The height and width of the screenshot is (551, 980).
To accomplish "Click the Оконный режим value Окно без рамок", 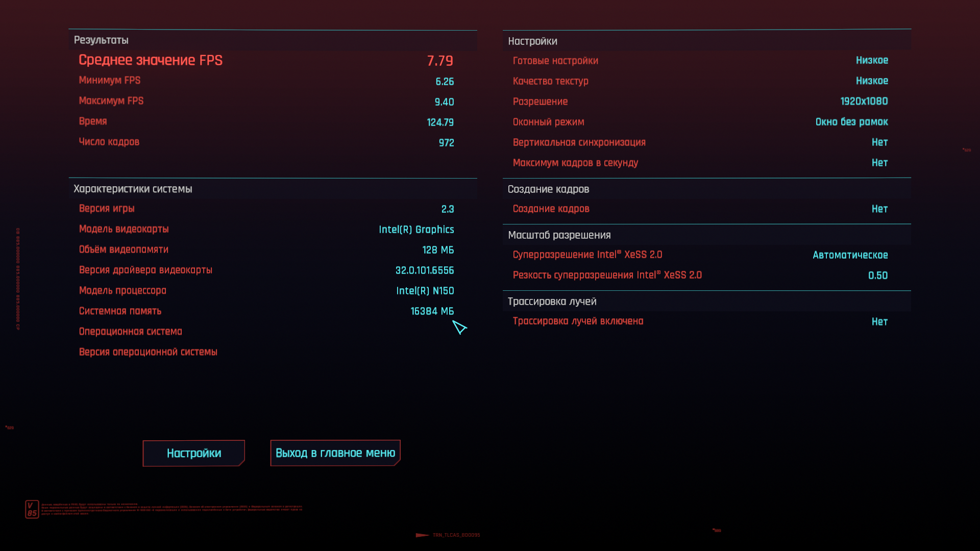I will [851, 122].
